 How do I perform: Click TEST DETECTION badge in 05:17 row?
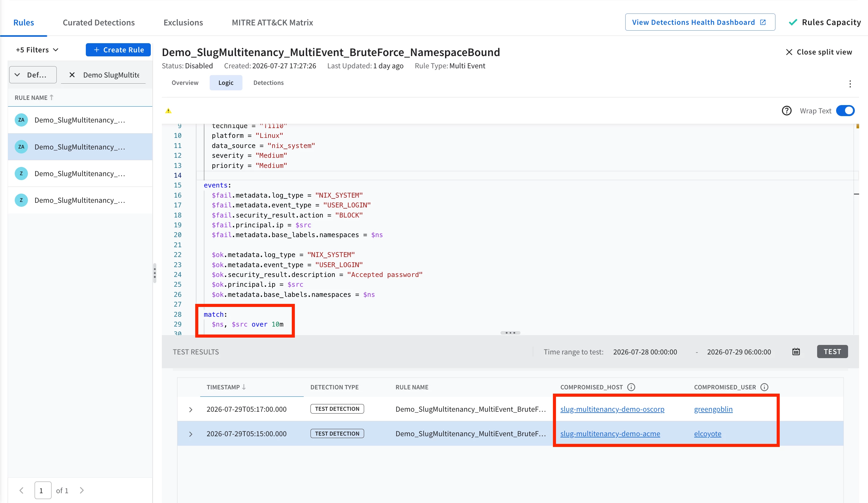pos(337,409)
